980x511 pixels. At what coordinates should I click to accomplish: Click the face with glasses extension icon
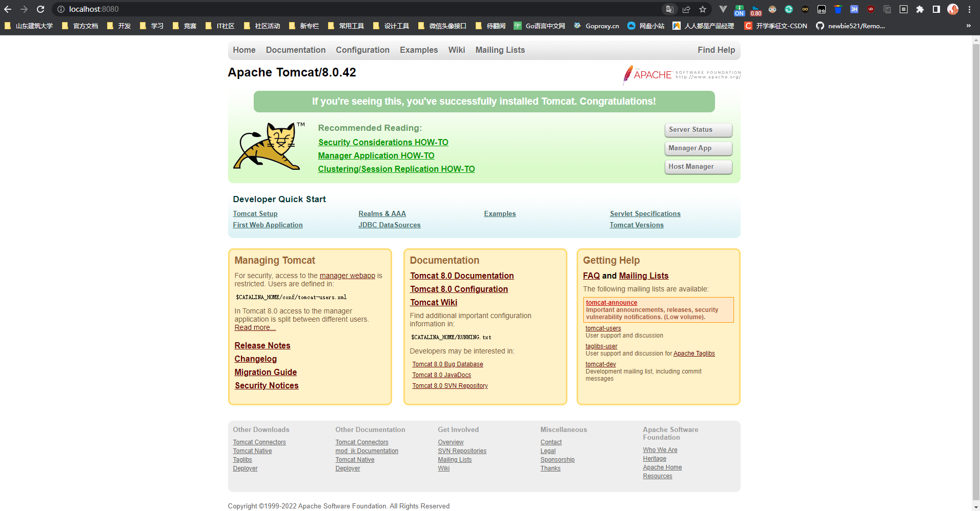tap(772, 9)
